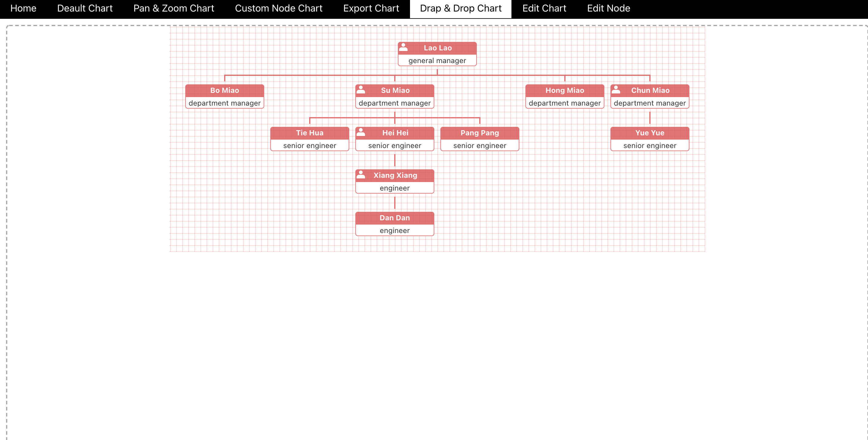This screenshot has width=868, height=440.
Task: Click Lao Lao's general manager label
Action: pos(437,61)
